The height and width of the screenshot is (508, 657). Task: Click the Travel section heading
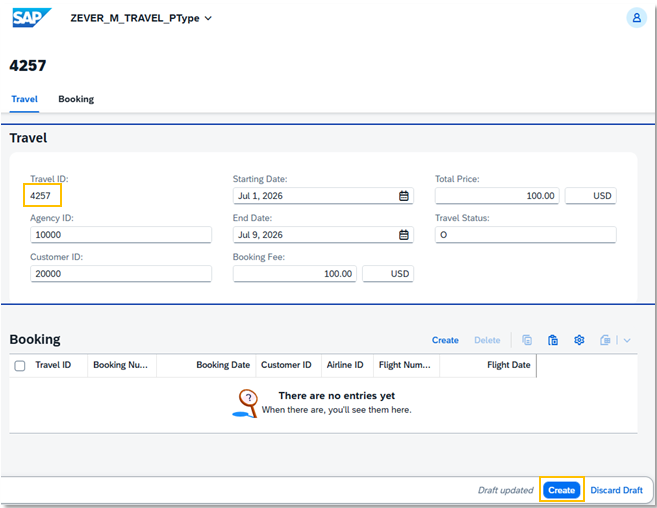tap(28, 138)
